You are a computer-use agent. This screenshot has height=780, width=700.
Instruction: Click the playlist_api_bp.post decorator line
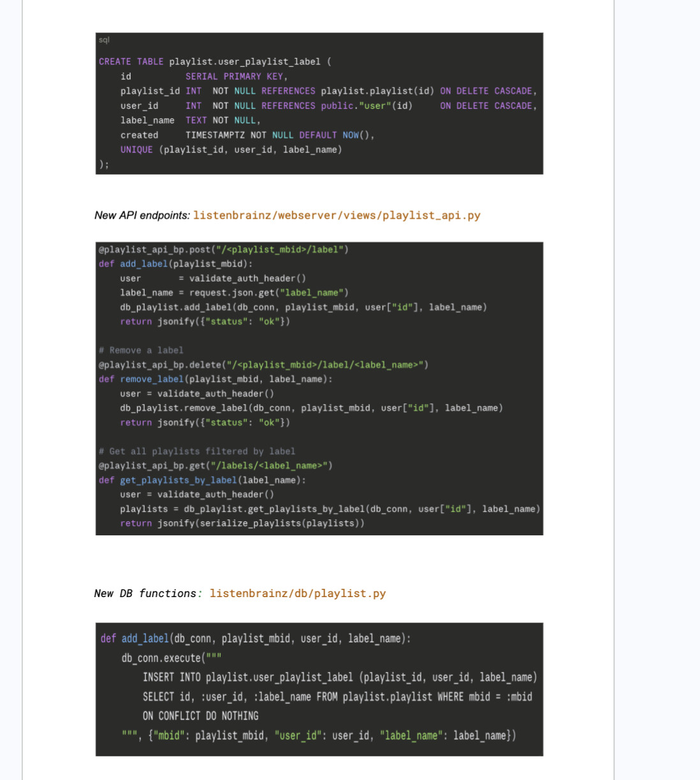pos(223,250)
